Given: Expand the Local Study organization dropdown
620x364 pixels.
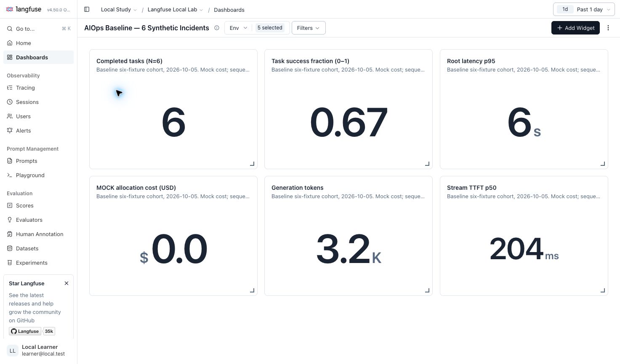Looking at the screenshot, I should tap(119, 10).
